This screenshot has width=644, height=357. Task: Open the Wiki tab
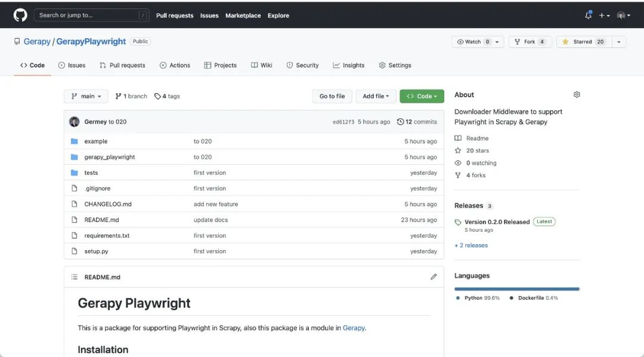pyautogui.click(x=262, y=65)
